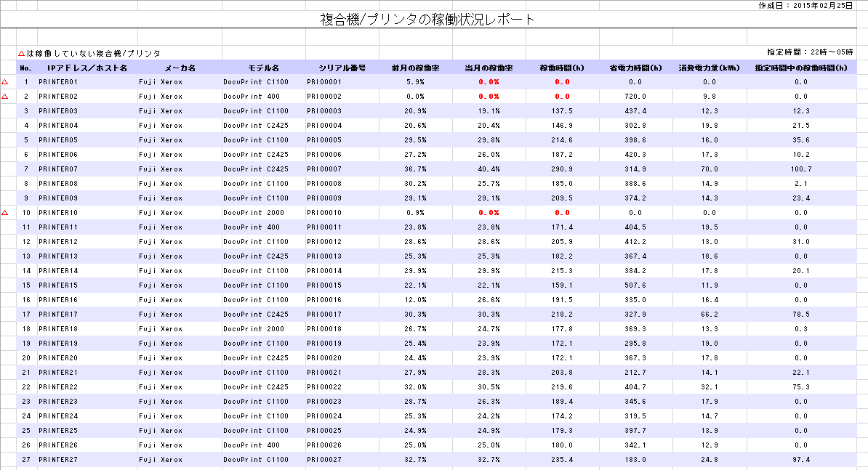Click the red 0.0% current rate for PRINTER01

coord(489,82)
